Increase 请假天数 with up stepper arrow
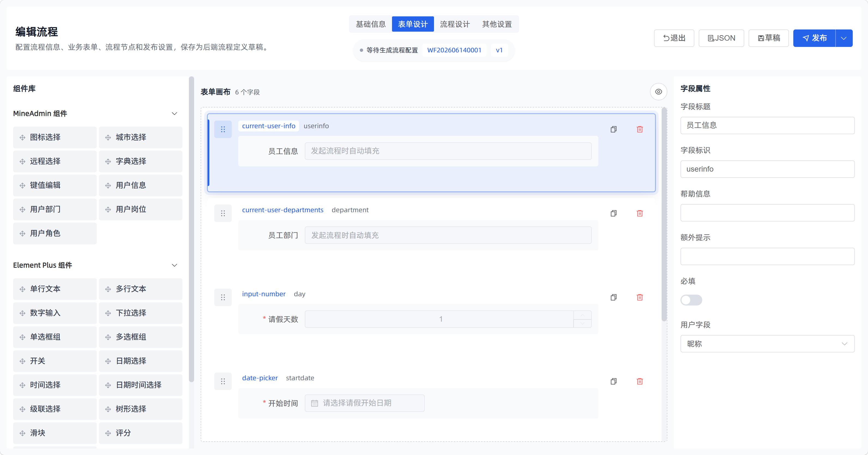This screenshot has width=868, height=455. 582,315
